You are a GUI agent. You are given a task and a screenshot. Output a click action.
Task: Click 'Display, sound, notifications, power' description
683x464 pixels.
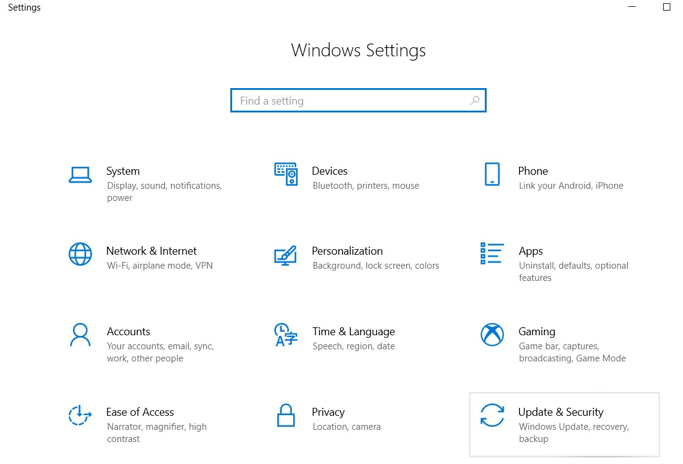[165, 192]
